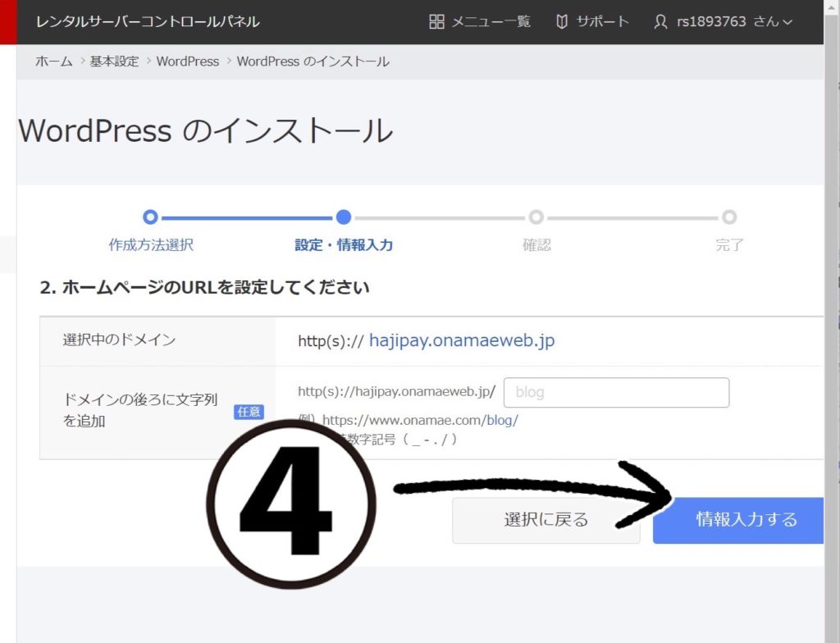Focus the blog path input field
Screen dimensions: 840x643
[x=615, y=392]
